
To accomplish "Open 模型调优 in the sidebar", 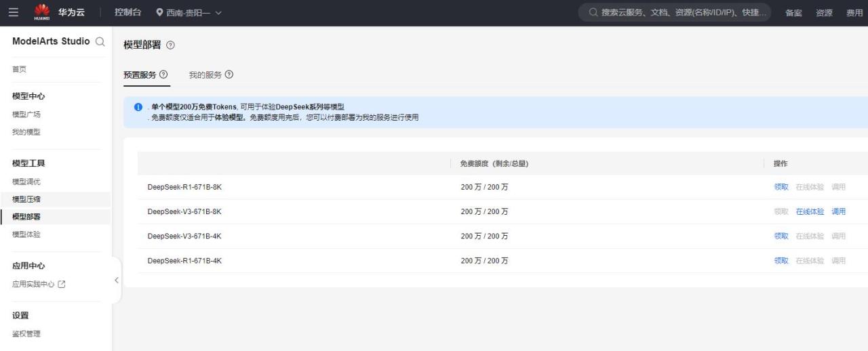I will tap(26, 182).
